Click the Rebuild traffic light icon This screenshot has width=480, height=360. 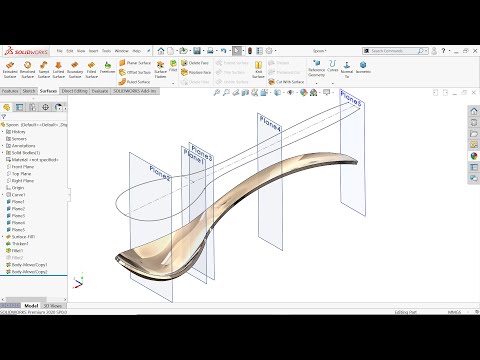[x=250, y=51]
